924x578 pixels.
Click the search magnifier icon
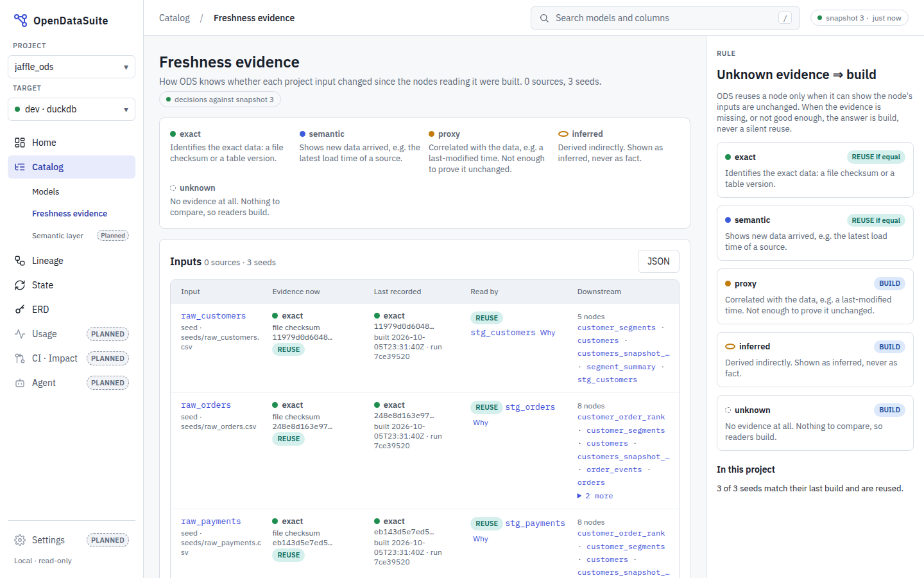[x=544, y=18]
